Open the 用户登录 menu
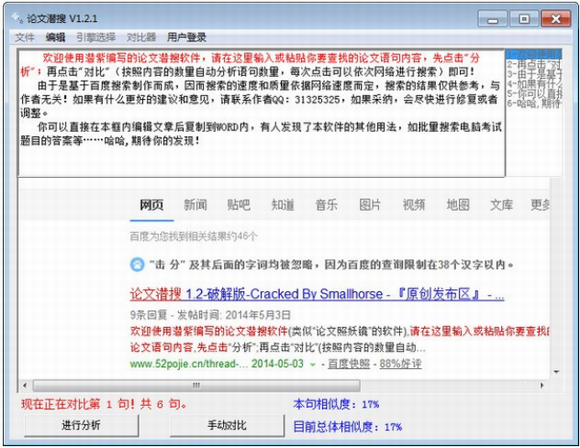 pyautogui.click(x=186, y=37)
